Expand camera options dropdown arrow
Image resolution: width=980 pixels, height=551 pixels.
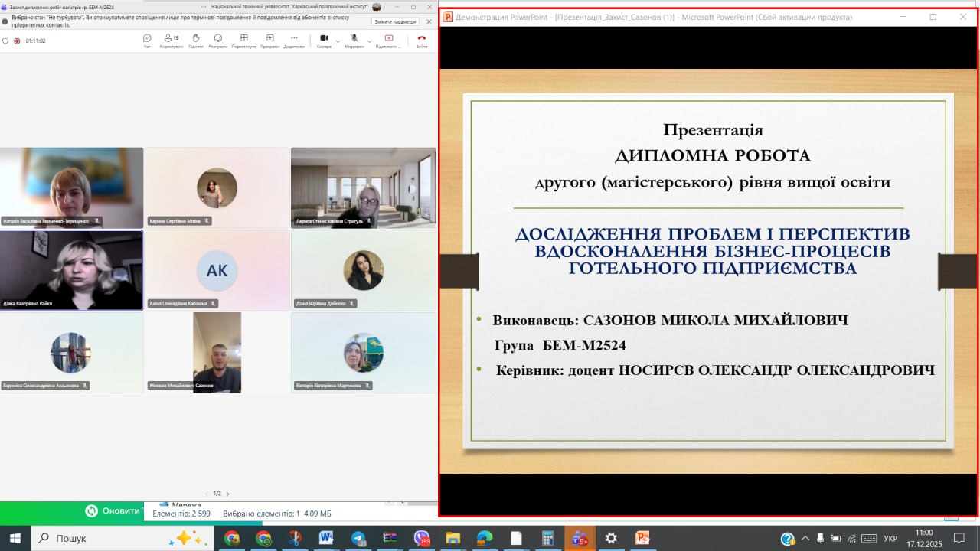tap(338, 41)
